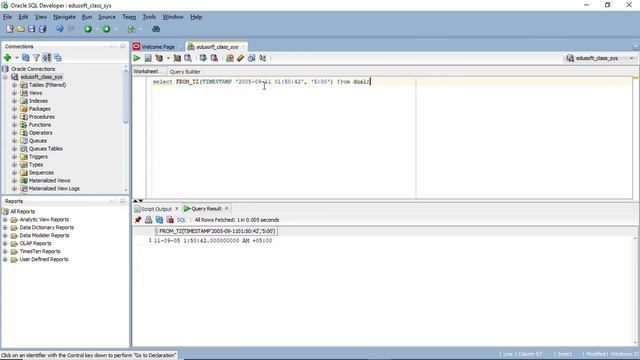Close the Script Output tab
This screenshot has height=360, width=640.
pyautogui.click(x=177, y=209)
